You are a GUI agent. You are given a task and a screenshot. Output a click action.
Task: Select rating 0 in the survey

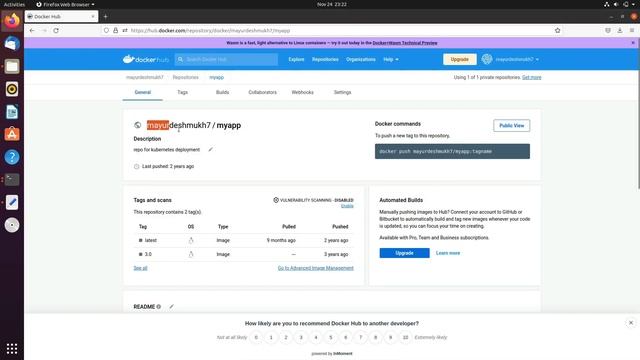(x=256, y=338)
